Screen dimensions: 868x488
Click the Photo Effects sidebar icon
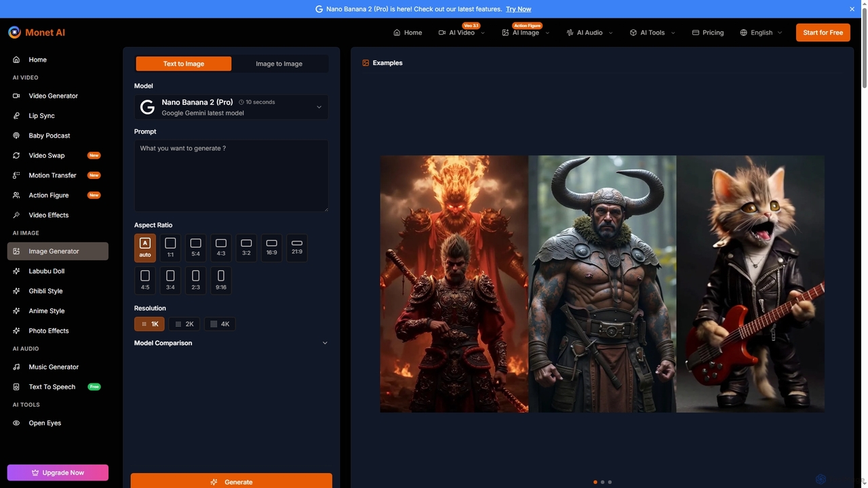[16, 331]
